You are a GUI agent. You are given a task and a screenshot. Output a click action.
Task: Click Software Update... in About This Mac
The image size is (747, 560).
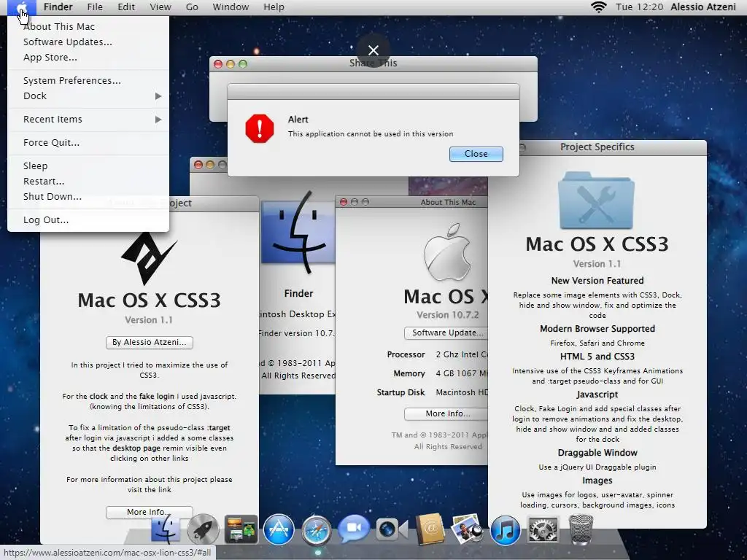[x=447, y=332]
